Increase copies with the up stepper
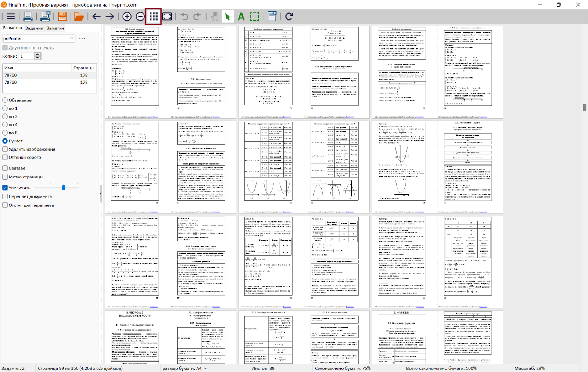This screenshot has height=372, width=588. pyautogui.click(x=37, y=54)
